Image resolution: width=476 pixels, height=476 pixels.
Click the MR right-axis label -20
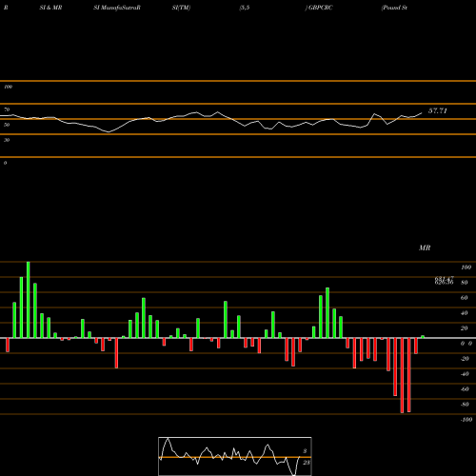pyautogui.click(x=465, y=359)
